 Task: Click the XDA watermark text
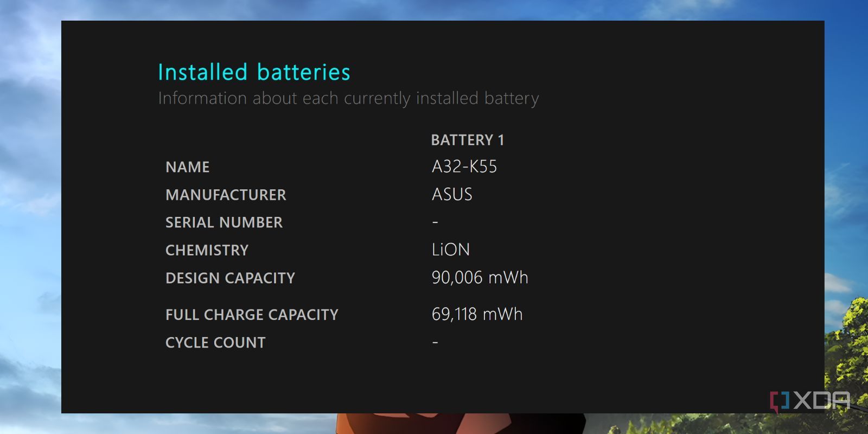[822, 401]
